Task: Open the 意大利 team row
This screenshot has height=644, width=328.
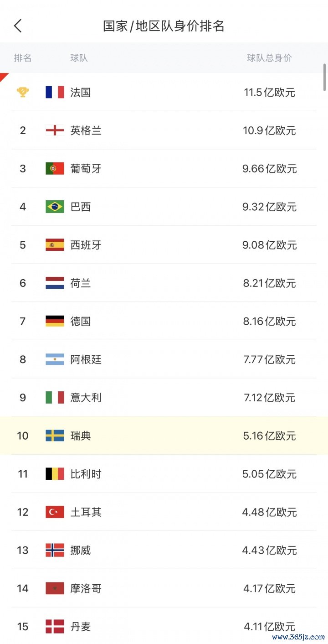Action: pyautogui.click(x=164, y=398)
